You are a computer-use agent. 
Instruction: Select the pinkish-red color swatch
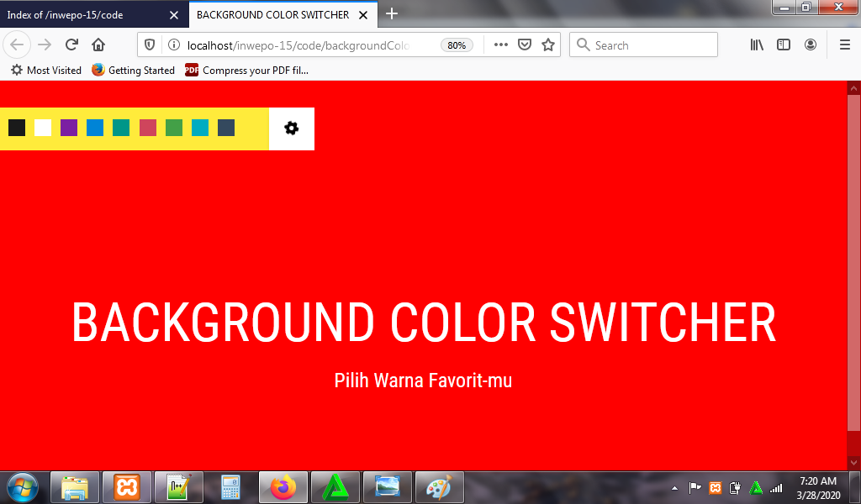click(x=148, y=128)
